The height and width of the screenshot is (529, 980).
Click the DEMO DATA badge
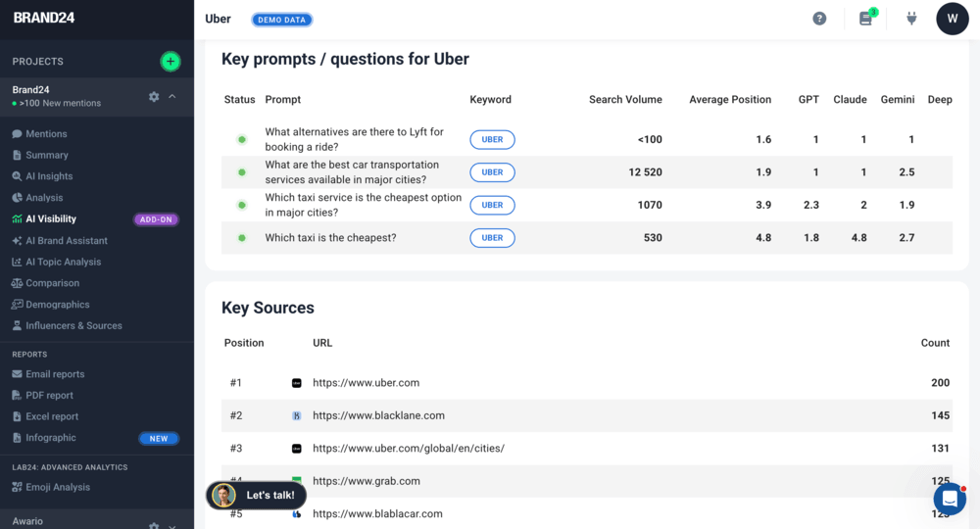(x=282, y=20)
